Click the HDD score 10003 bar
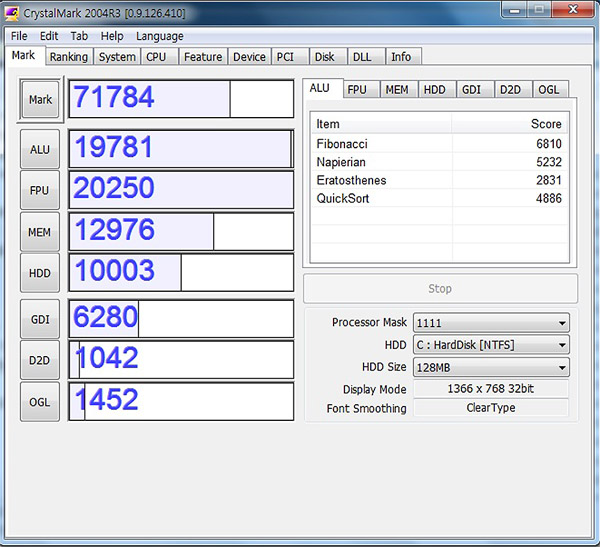 click(x=181, y=273)
